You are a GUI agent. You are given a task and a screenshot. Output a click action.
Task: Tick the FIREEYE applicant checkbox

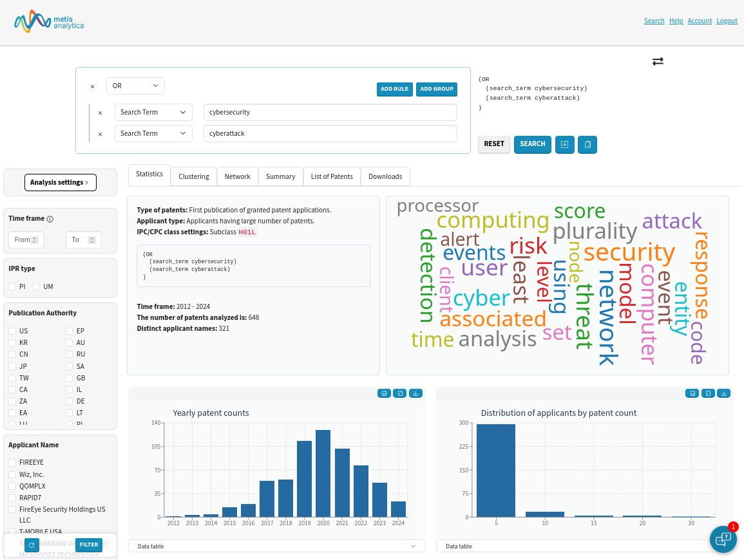tap(12, 462)
